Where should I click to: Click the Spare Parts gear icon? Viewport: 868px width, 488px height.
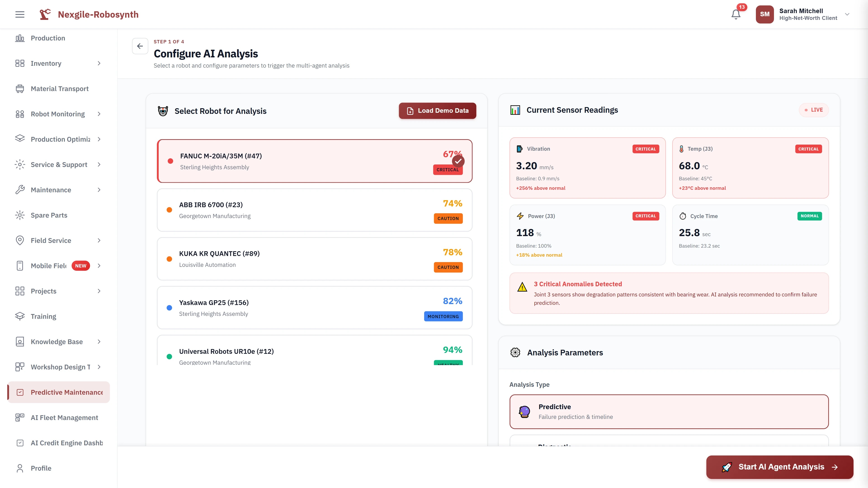pos(20,215)
